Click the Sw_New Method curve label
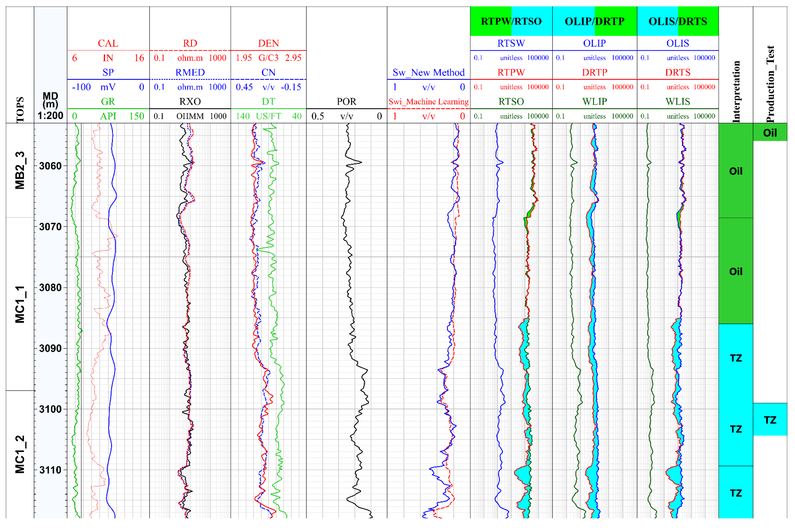Viewport: 795px width, 532px height. point(428,72)
